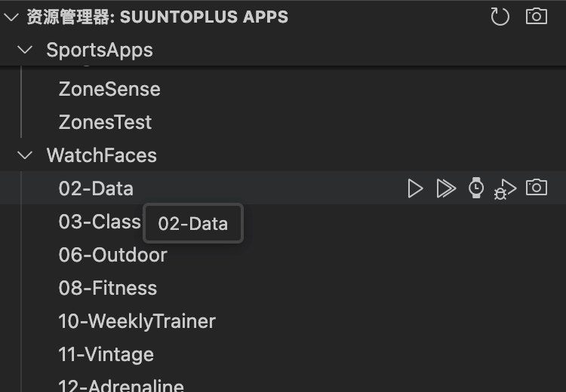
Task: Collapse the WatchFaces folder chevron
Action: tap(25, 155)
